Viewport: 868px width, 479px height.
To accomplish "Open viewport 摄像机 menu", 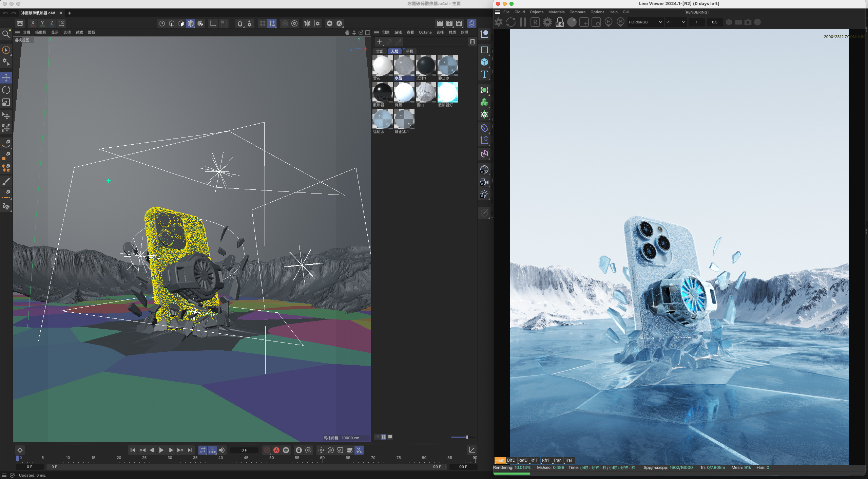I will (x=40, y=33).
